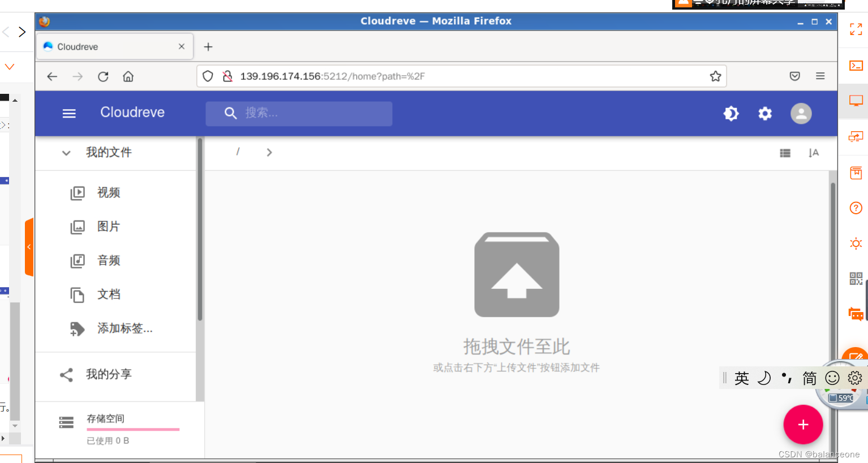Select the Cloudreve browser tab
868x463 pixels.
pyautogui.click(x=115, y=46)
